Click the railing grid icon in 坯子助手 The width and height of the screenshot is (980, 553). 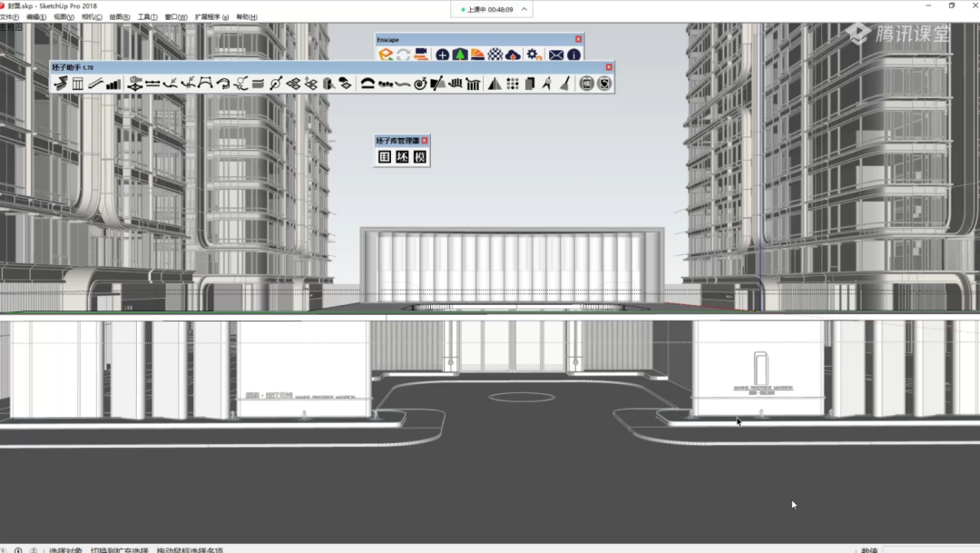coord(77,84)
